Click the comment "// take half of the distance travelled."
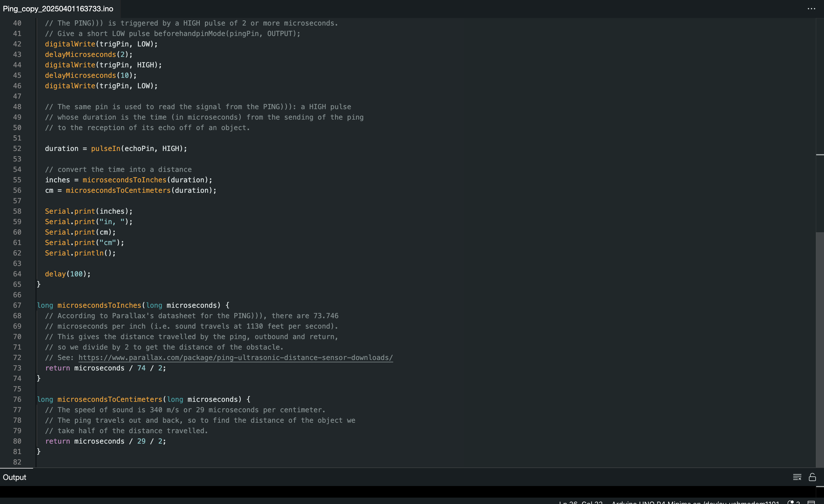Screen dimensions: 824x504 pos(126,431)
